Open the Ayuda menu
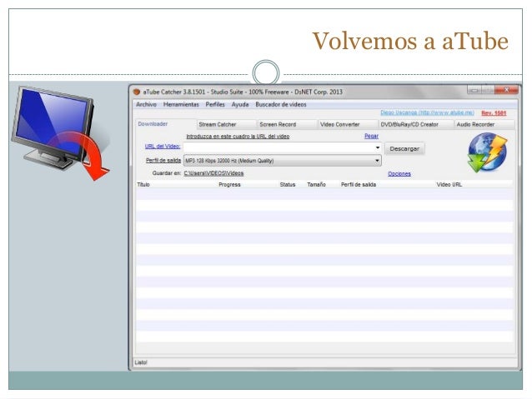The image size is (532, 399). tap(240, 104)
